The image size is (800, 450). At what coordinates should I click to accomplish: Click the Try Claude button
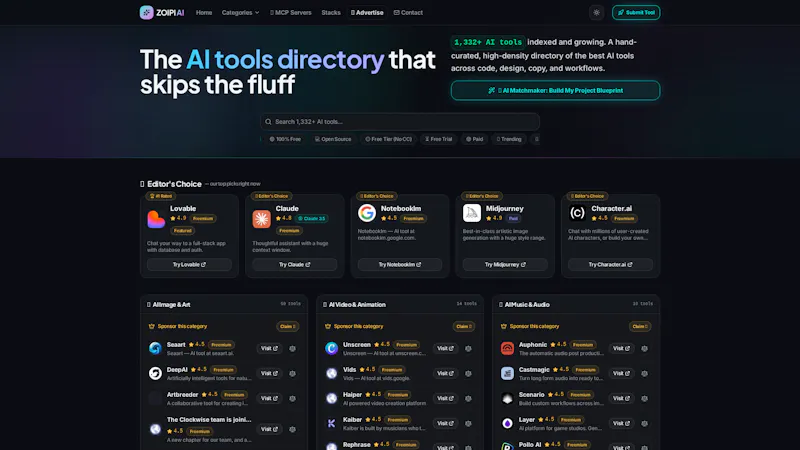pos(294,264)
